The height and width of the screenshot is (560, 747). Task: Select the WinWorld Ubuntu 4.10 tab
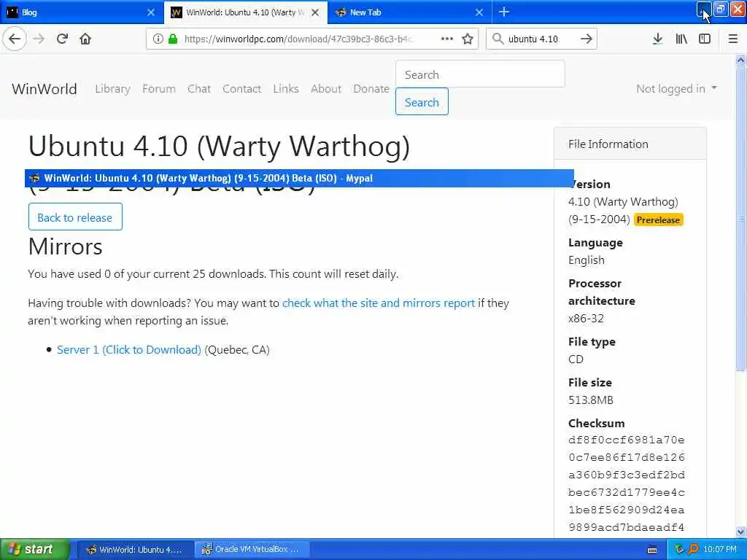point(245,12)
